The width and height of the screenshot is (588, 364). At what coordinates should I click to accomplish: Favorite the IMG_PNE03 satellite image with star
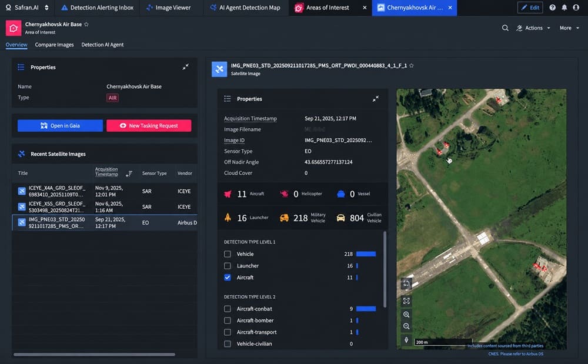point(412,66)
